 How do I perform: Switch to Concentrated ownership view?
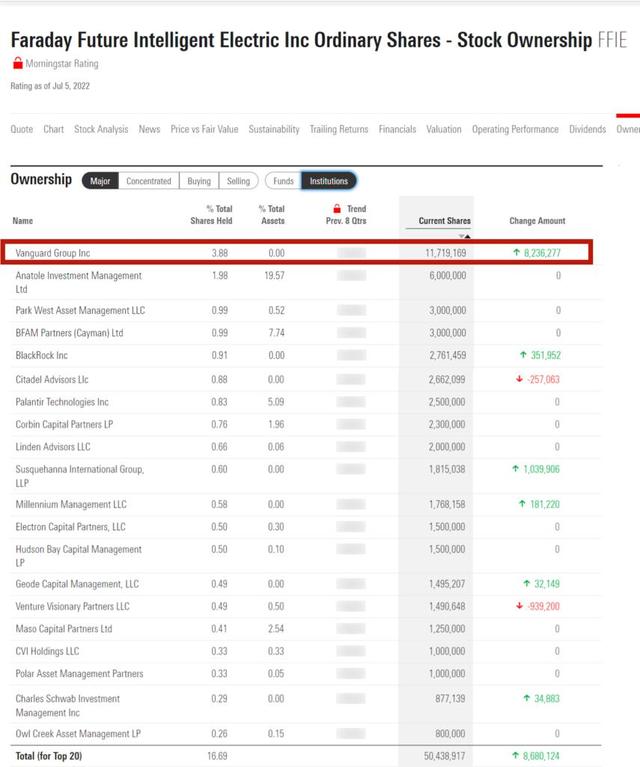tap(149, 181)
